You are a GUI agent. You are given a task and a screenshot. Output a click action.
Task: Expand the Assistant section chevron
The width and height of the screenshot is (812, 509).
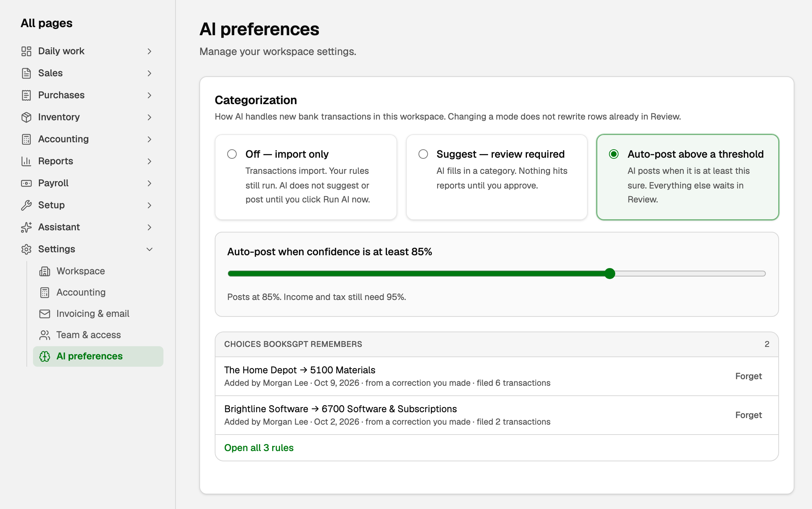point(150,227)
